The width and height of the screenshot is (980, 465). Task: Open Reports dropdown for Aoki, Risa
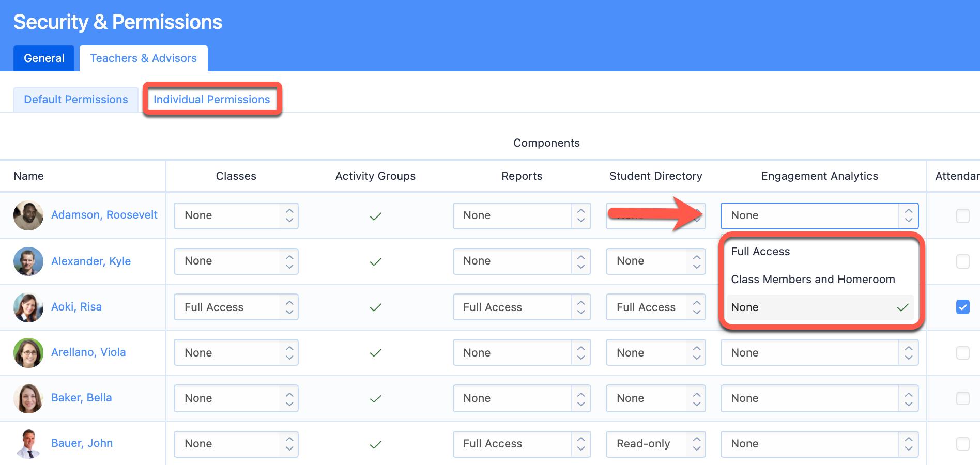pos(522,307)
